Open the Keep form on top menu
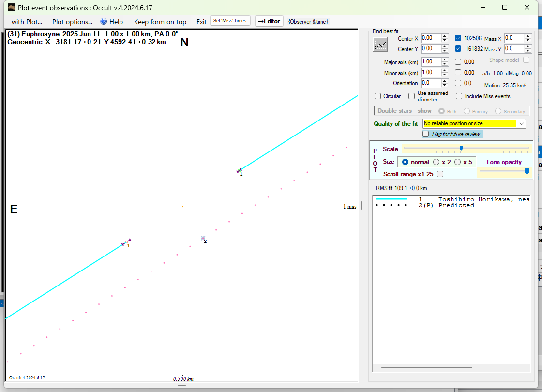This screenshot has width=542, height=392. 160,22
